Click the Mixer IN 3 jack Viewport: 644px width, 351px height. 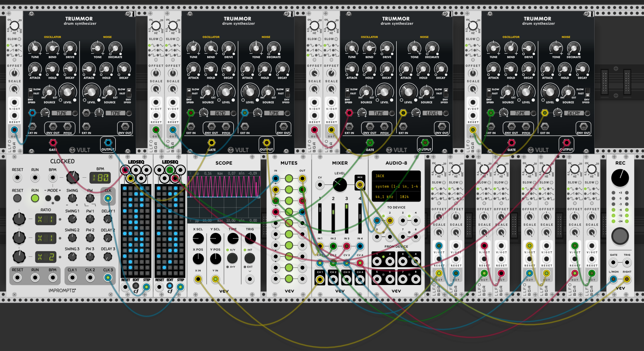346,246
